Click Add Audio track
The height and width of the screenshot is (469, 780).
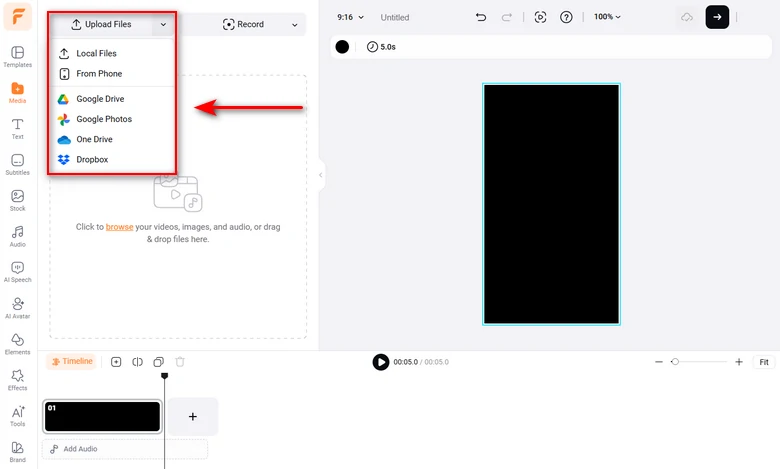[124, 449]
